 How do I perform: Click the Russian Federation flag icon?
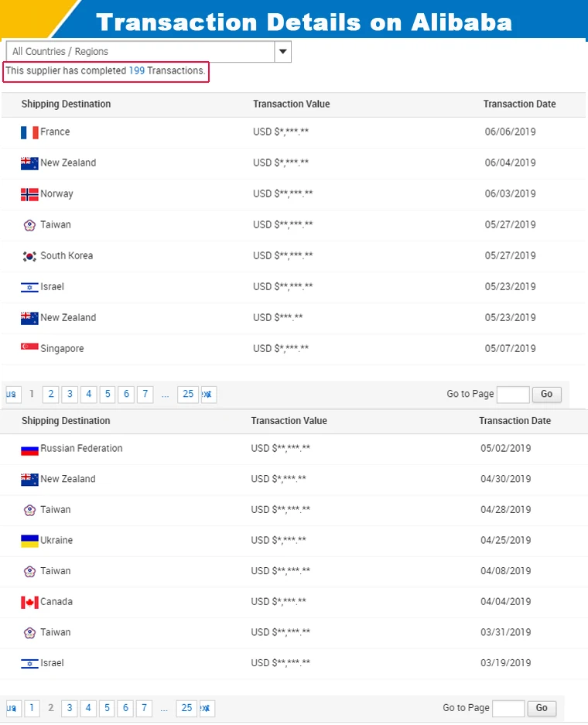(x=29, y=449)
